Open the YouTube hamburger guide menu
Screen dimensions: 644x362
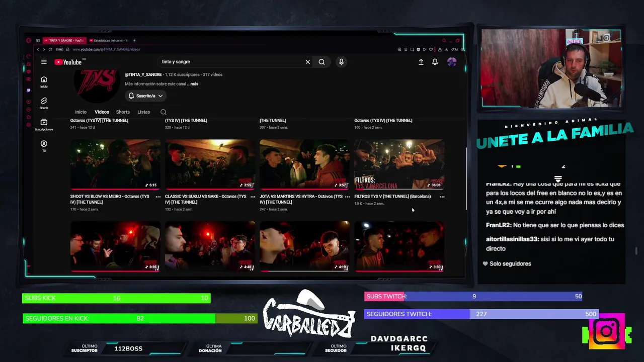coord(44,62)
